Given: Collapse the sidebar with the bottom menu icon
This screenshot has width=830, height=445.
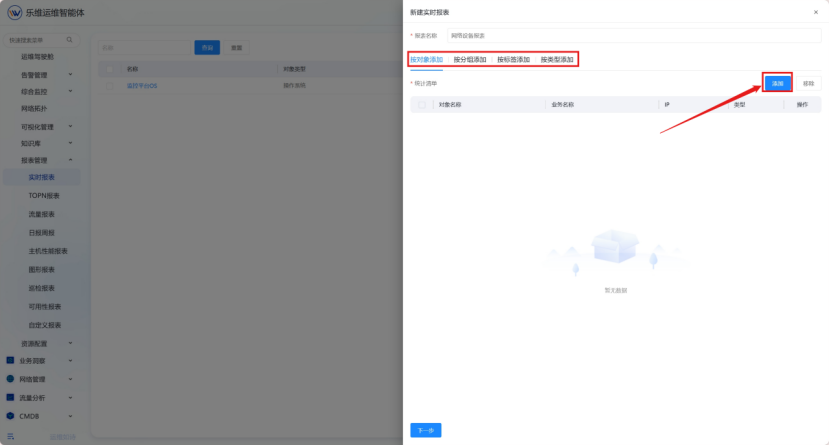Looking at the screenshot, I should [11, 437].
